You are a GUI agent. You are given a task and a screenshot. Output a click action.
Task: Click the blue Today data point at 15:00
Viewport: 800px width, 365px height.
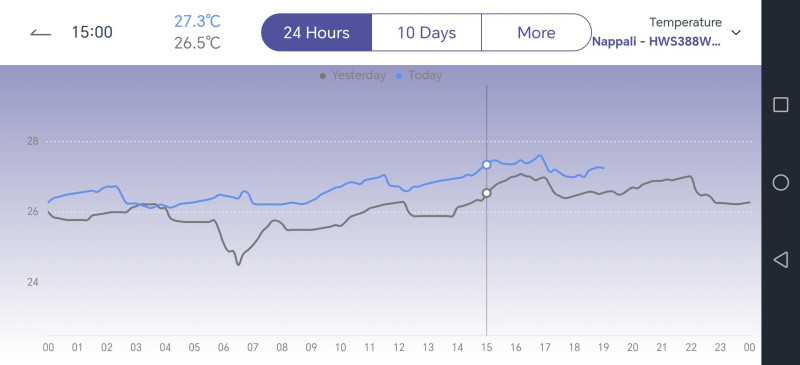(487, 164)
